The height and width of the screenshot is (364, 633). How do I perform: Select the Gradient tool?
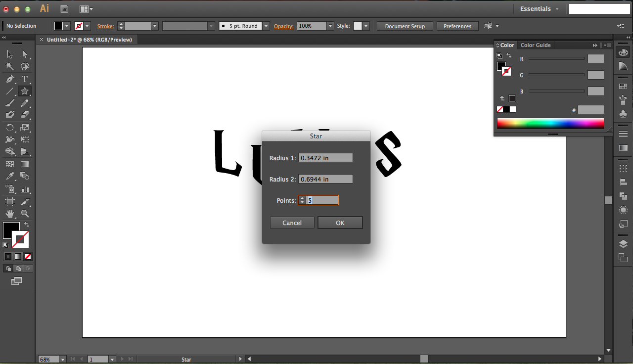tap(25, 164)
